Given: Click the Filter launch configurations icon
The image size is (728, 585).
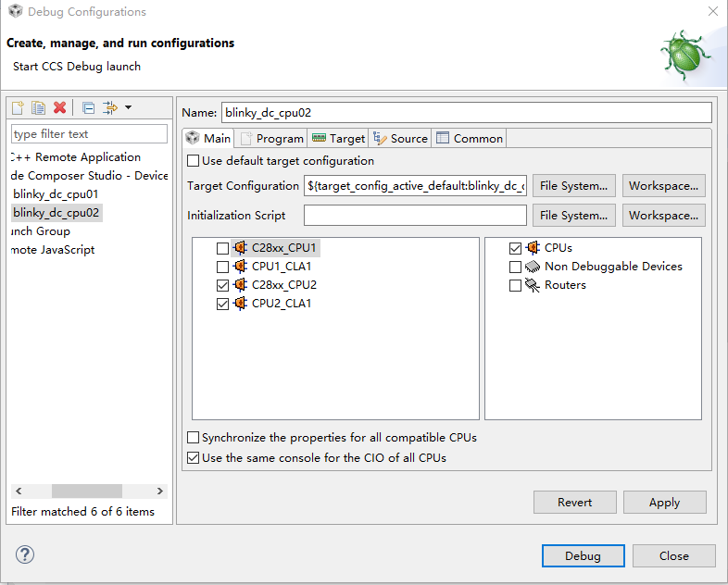Looking at the screenshot, I should (110, 107).
